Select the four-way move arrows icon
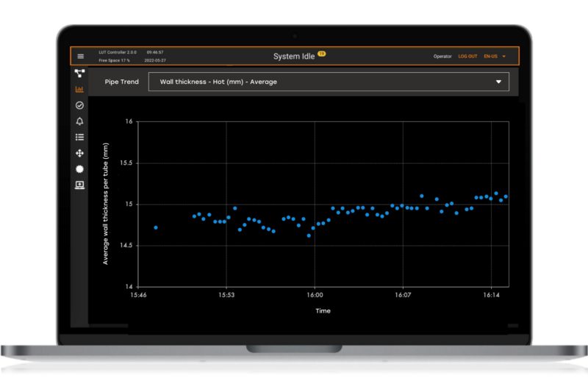Image resolution: width=588 pixels, height=392 pixels. (79, 153)
